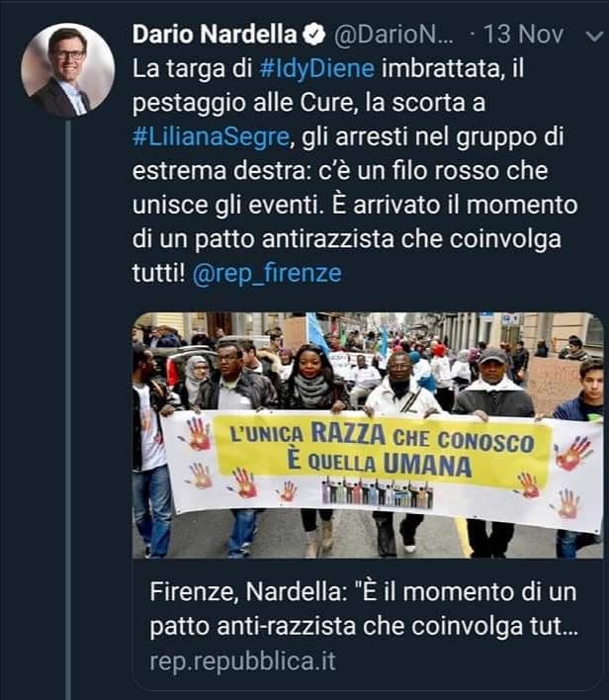Open the @rep_firenze mention
The image size is (609, 700).
click(267, 273)
